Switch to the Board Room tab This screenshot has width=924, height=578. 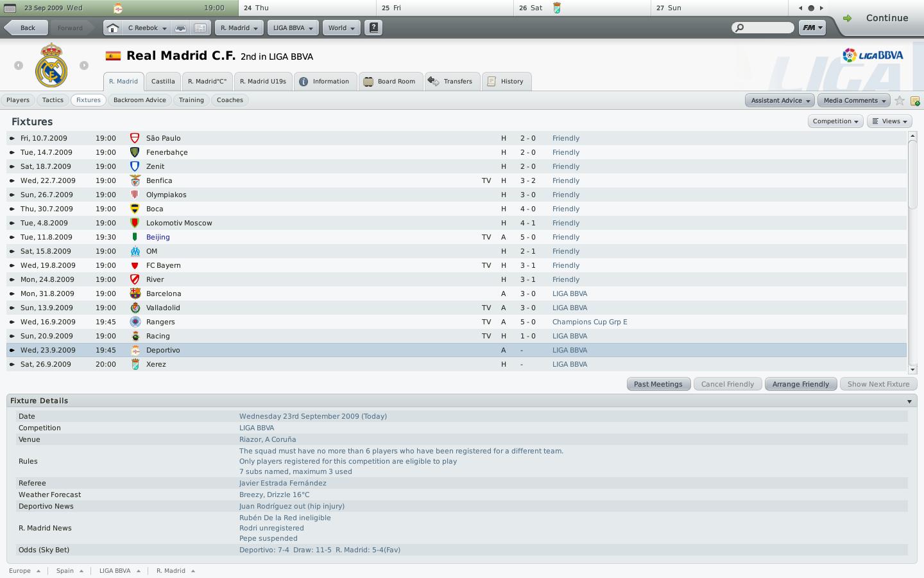(390, 82)
